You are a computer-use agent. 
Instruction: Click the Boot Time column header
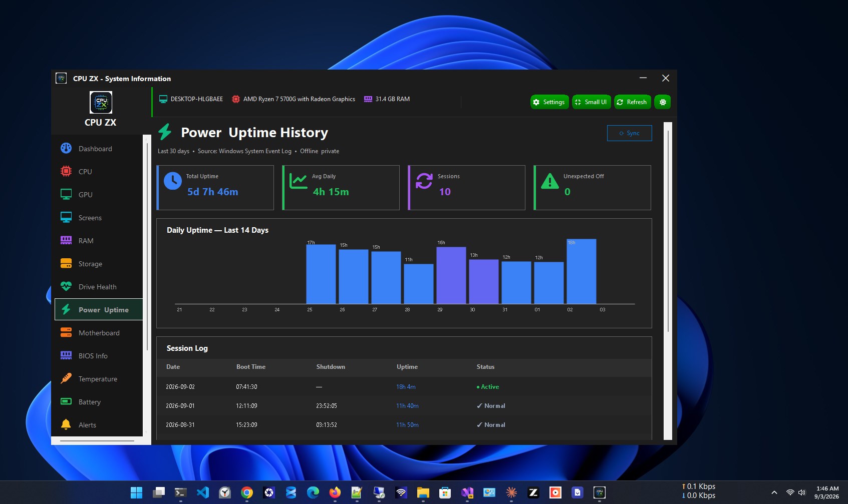point(251,367)
